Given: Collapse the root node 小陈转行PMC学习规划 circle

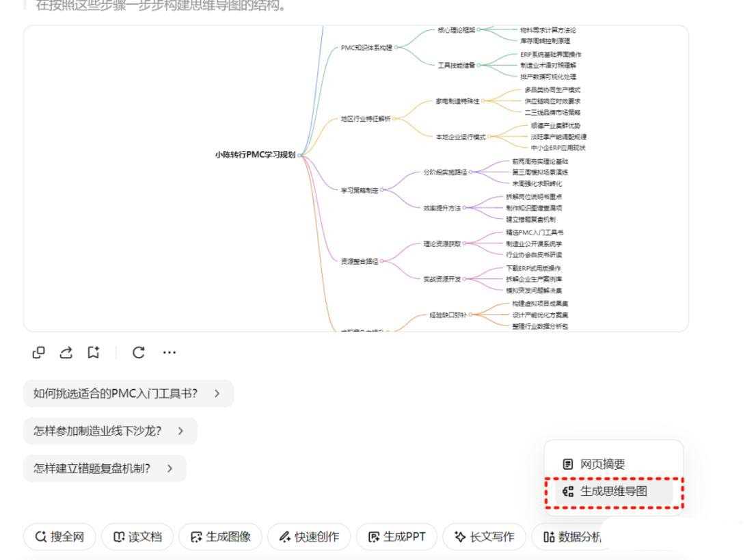Looking at the screenshot, I should pos(300,155).
